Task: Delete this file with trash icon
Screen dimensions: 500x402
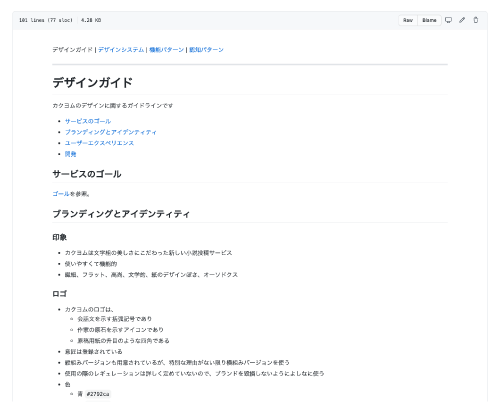Action: [x=476, y=20]
